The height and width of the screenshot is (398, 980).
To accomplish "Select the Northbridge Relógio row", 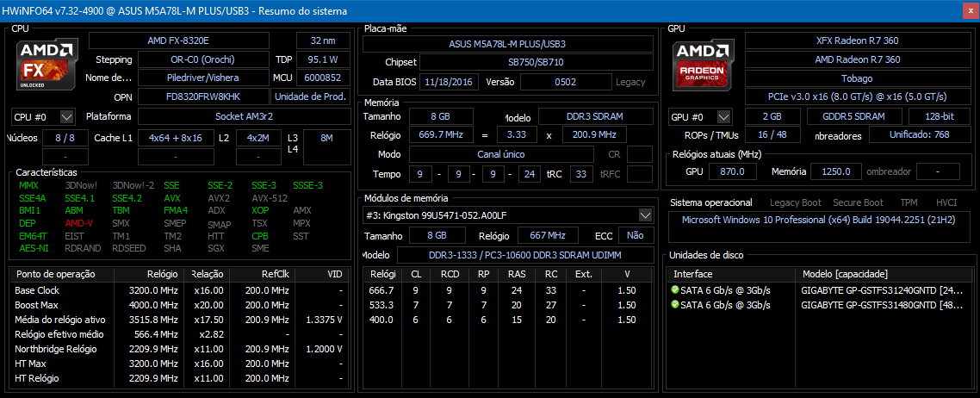I will point(179,349).
